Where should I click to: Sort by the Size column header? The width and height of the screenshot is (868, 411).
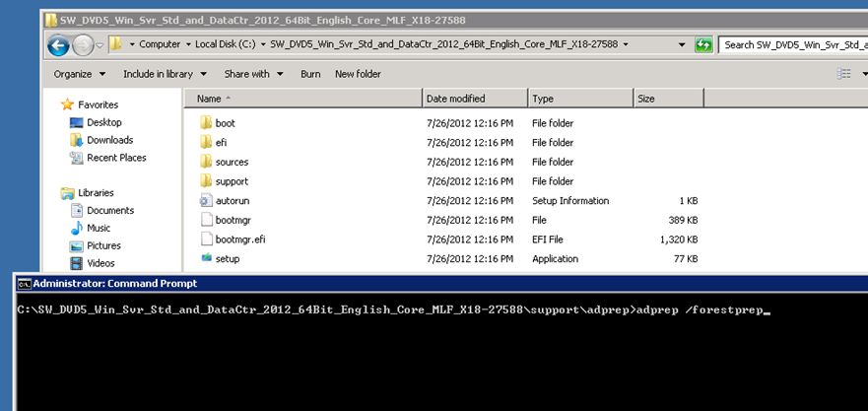(x=669, y=99)
